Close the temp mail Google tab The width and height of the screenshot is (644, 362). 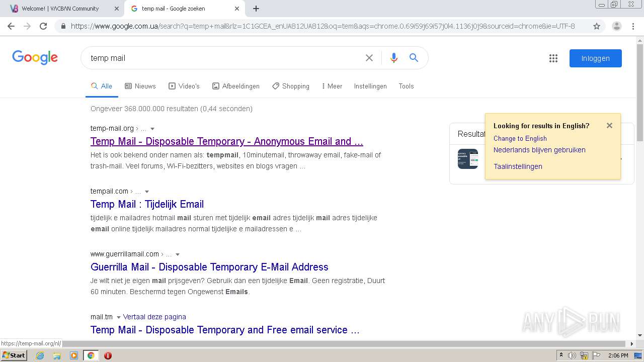237,9
